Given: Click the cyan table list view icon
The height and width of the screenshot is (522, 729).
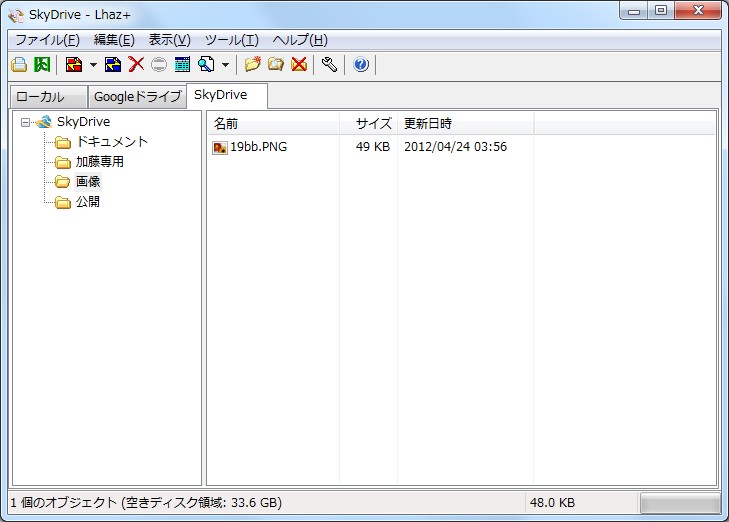Looking at the screenshot, I should (x=182, y=65).
